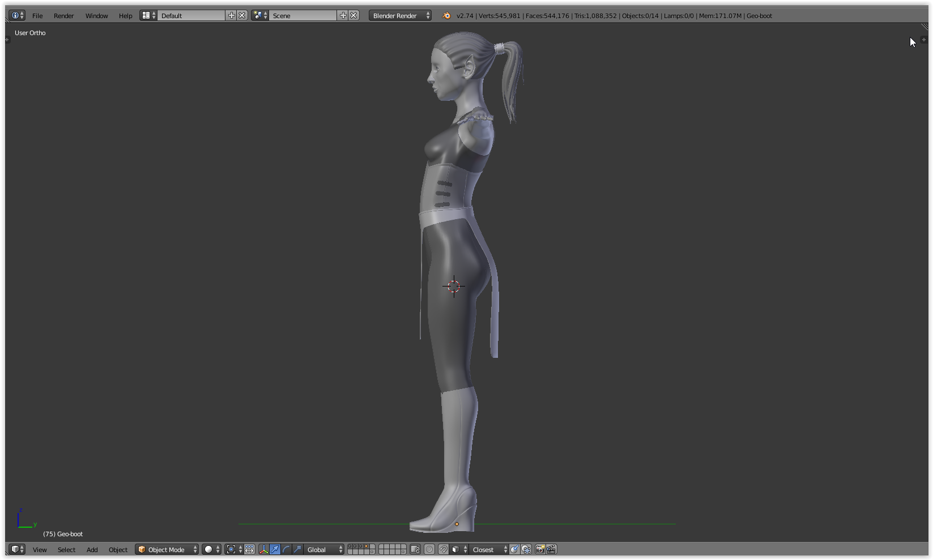Select the translate manipulator arrow icon
This screenshot has height=560, width=933.
(x=275, y=549)
